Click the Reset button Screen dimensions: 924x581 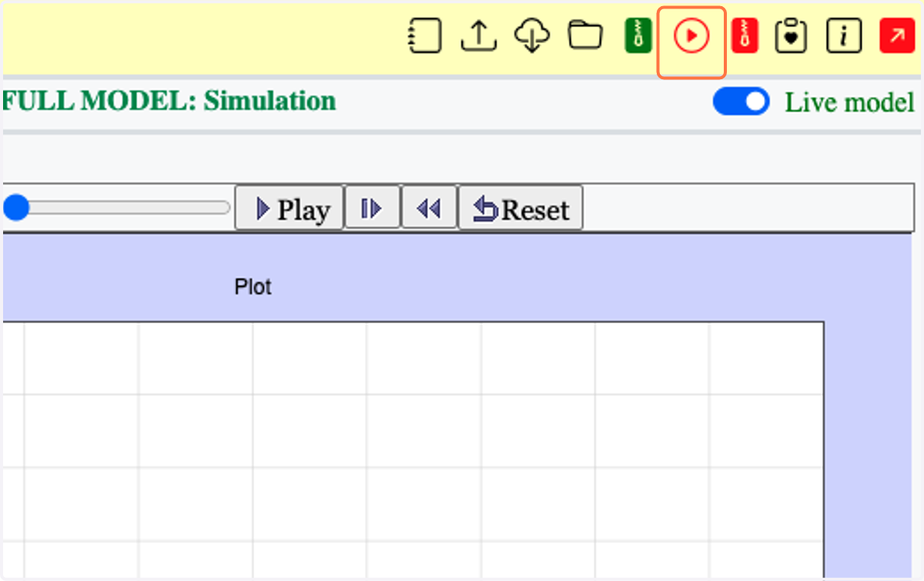521,208
